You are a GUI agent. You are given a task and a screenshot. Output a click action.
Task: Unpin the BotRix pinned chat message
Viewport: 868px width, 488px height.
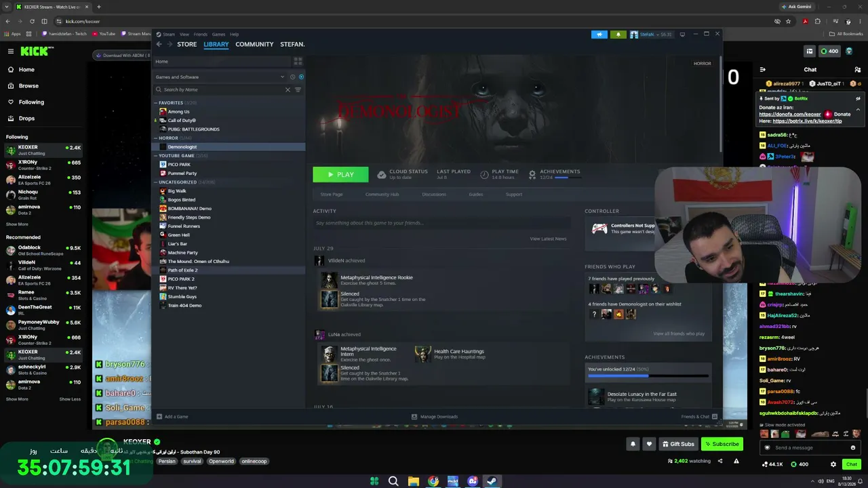pyautogui.click(x=858, y=98)
